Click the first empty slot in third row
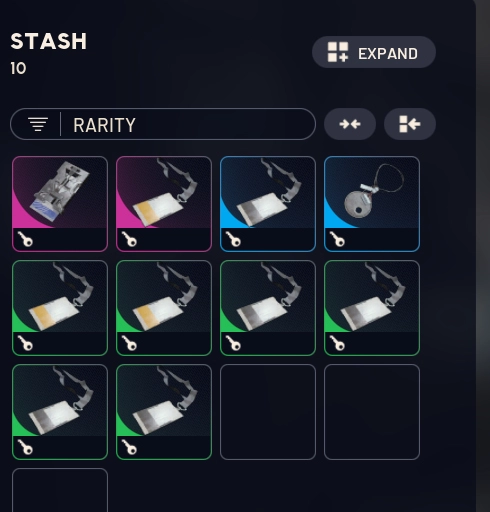This screenshot has width=490, height=512. click(x=268, y=412)
